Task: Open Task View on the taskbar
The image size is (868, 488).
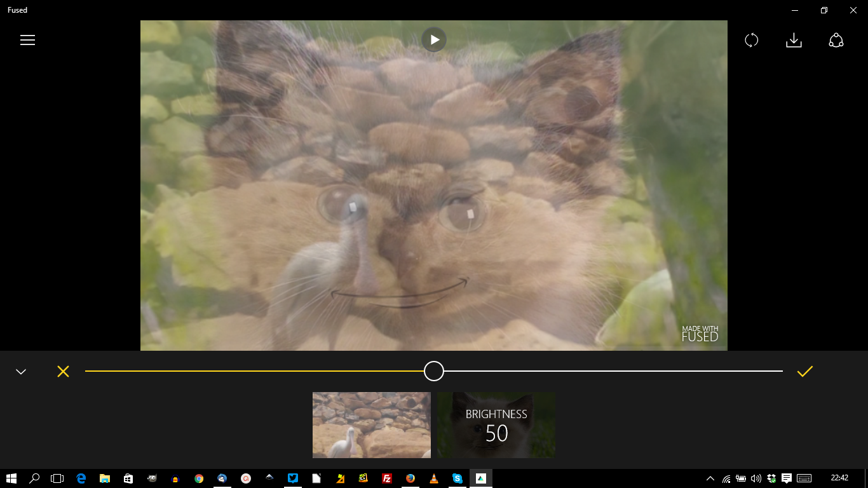Action: click(58, 478)
